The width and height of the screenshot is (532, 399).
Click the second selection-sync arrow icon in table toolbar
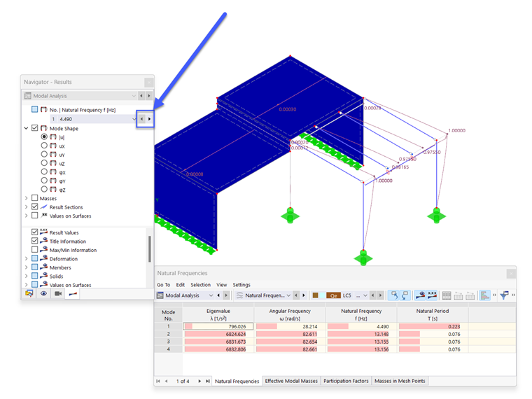coord(405,295)
